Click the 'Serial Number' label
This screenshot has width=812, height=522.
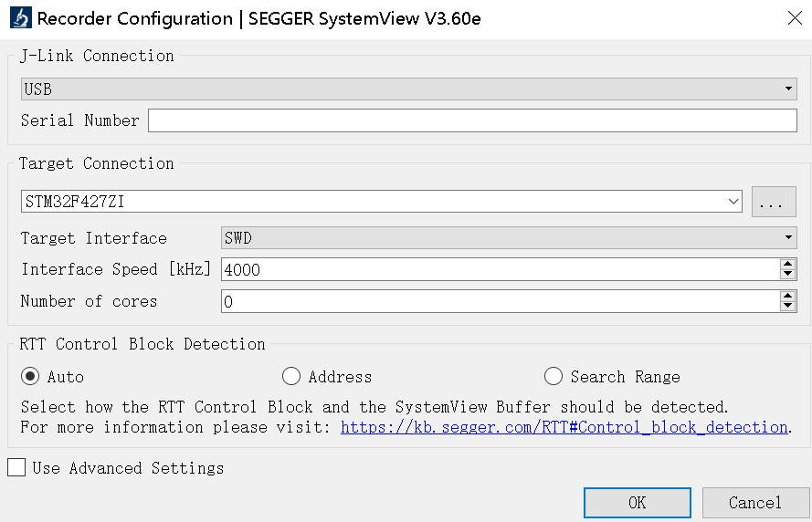click(x=79, y=120)
